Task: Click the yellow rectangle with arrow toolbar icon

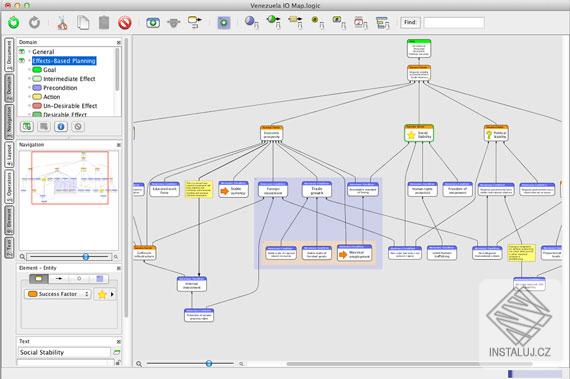Action: pyautogui.click(x=295, y=22)
